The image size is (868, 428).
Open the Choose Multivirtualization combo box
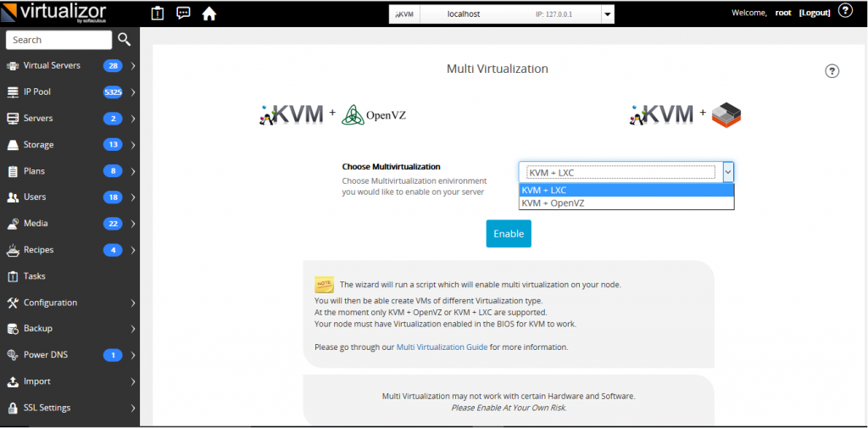pyautogui.click(x=626, y=172)
